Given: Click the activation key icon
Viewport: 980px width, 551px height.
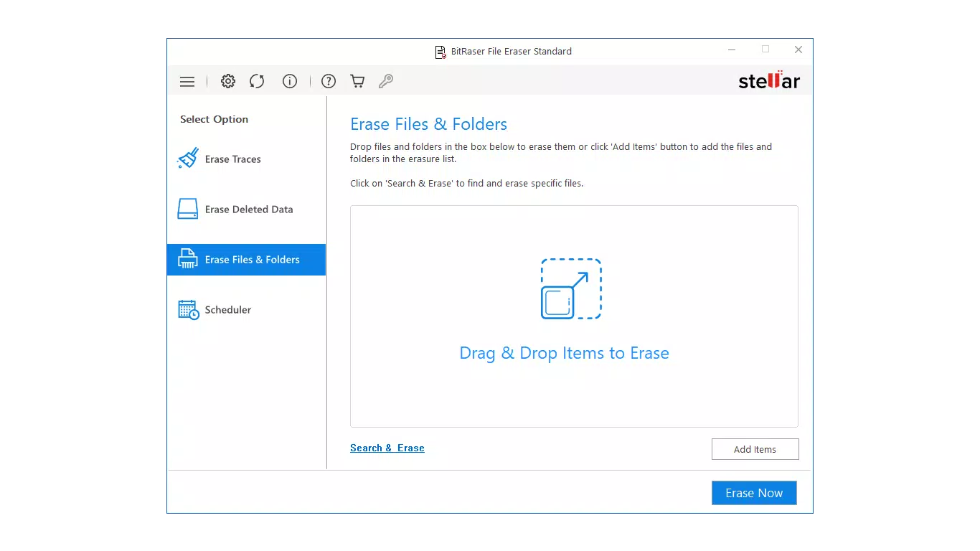Looking at the screenshot, I should 386,81.
